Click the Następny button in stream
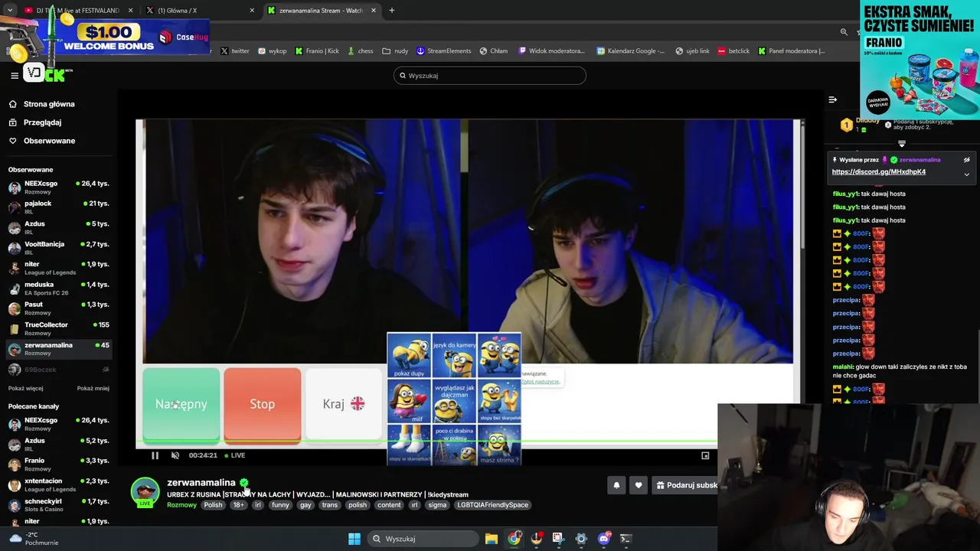The width and height of the screenshot is (980, 551). click(181, 404)
